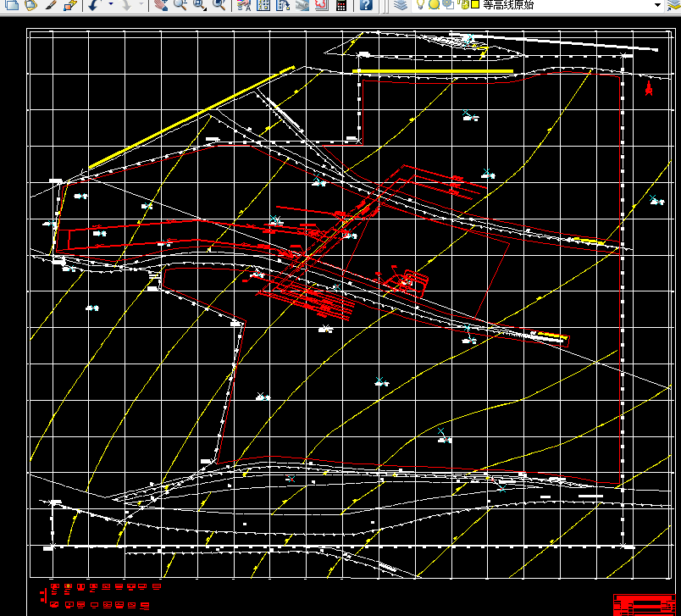Click the Paste from clipboard icon
This screenshot has height=616, width=681.
point(30,5)
